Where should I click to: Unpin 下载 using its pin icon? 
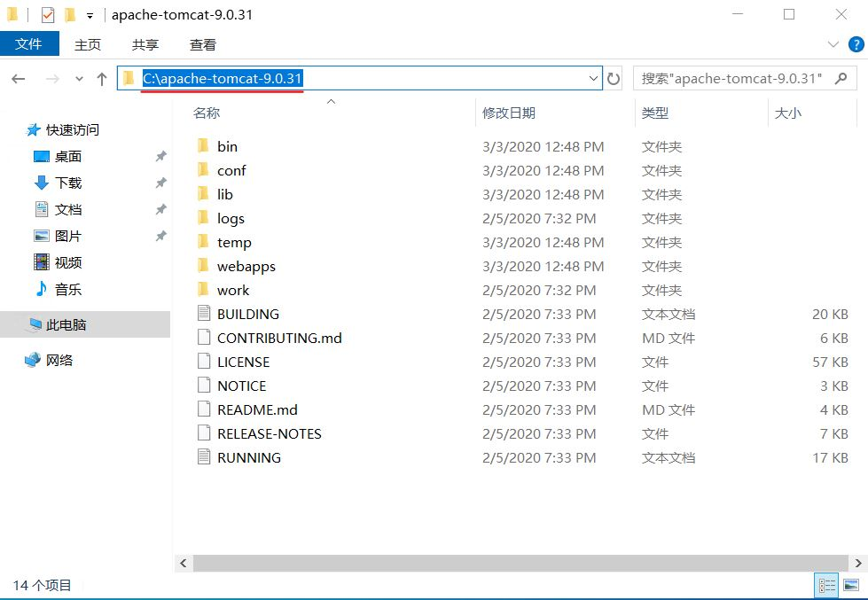coord(161,183)
